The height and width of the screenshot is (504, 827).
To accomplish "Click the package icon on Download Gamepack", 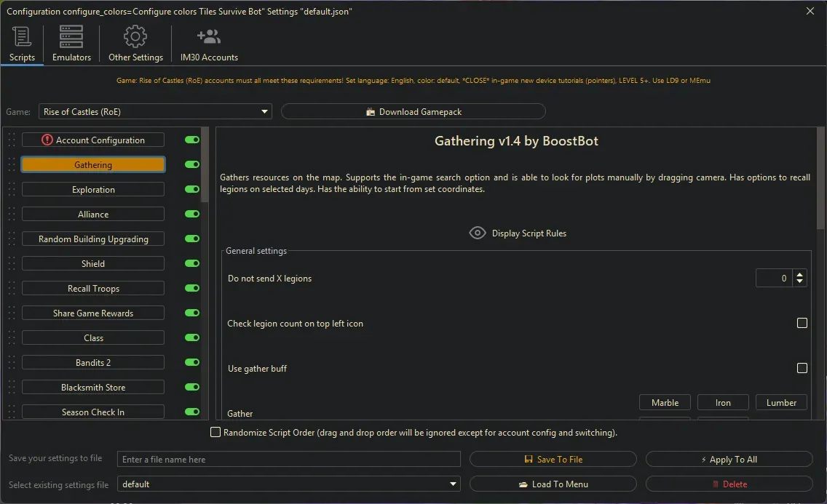I will 371,112.
